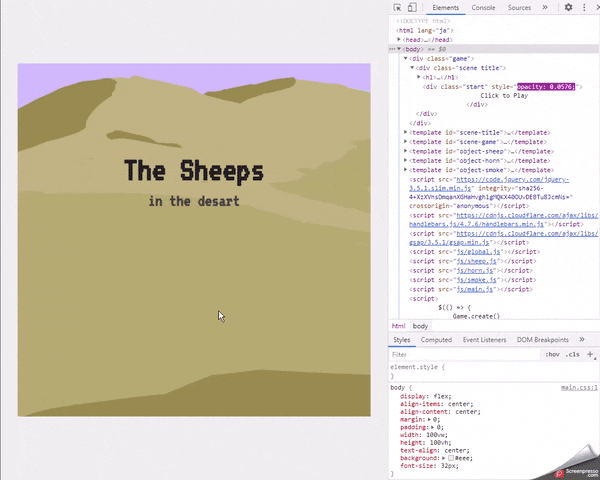Image resolution: width=600 pixels, height=480 pixels.
Task: Open DevTools settings gear
Action: pyautogui.click(x=569, y=7)
